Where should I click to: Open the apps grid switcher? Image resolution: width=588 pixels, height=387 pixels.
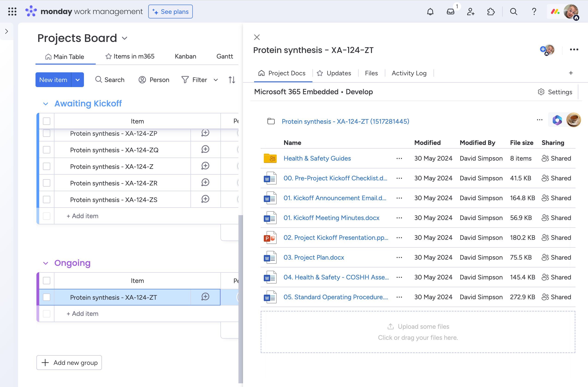pos(12,12)
